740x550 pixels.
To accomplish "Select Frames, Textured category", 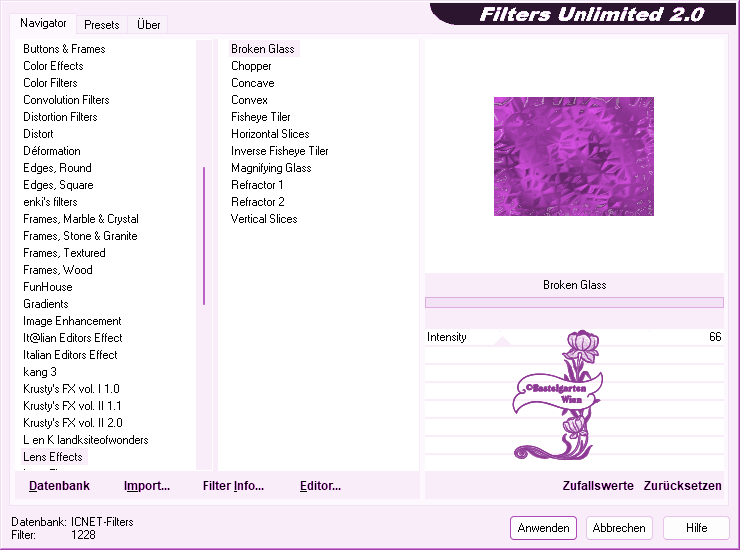I will tap(64, 253).
